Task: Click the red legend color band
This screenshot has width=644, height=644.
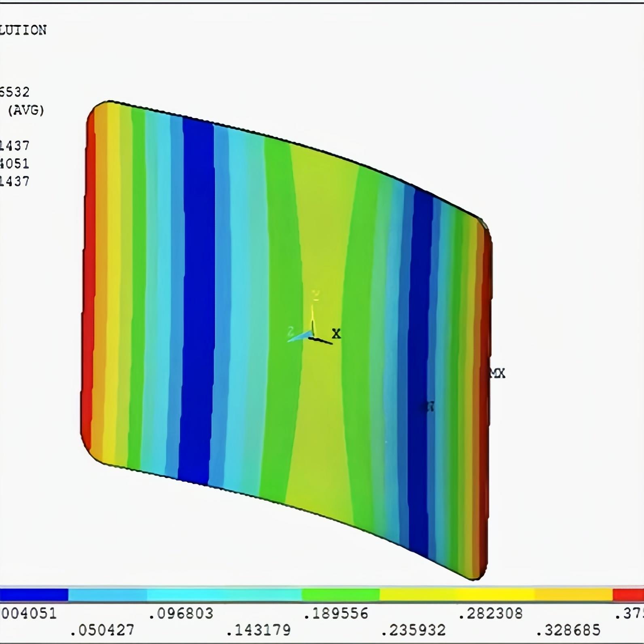Action: point(628,595)
